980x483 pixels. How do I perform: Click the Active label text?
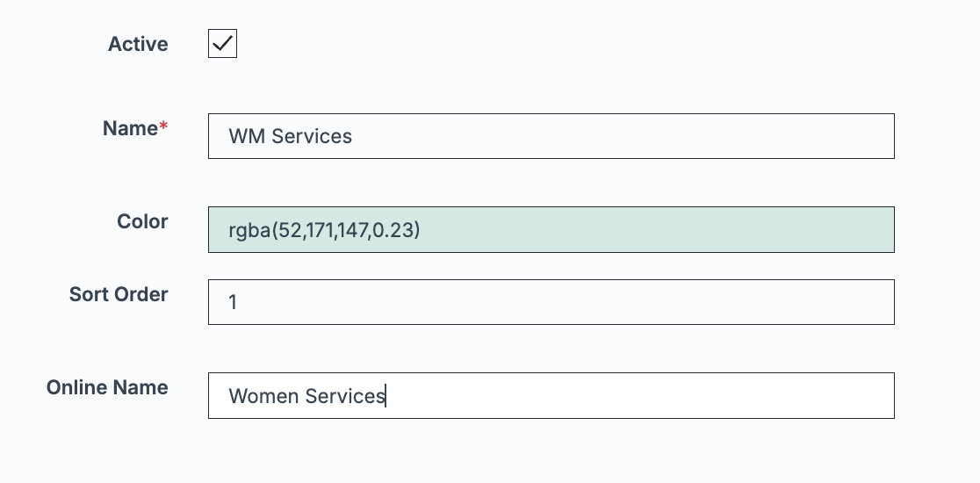(x=138, y=44)
